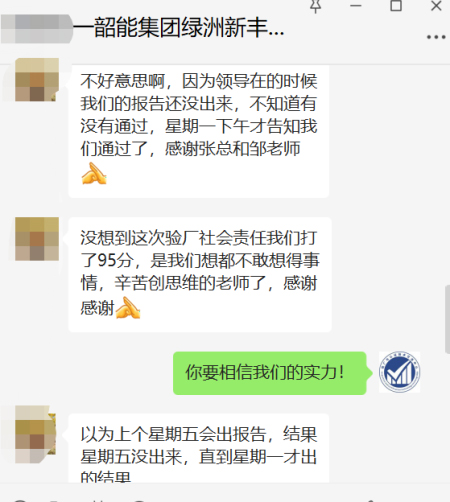Open chat info via three-dots icon

point(436,37)
